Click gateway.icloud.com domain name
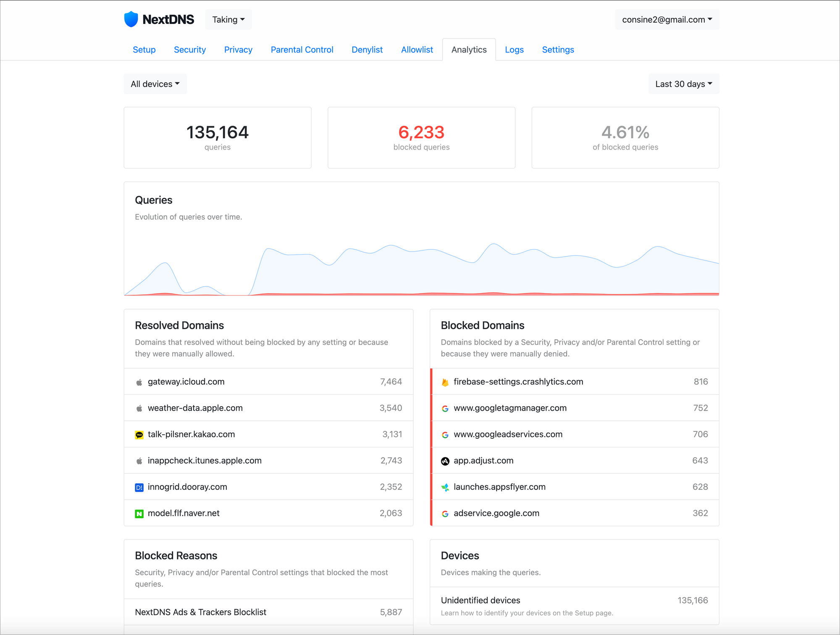This screenshot has width=840, height=635. tap(186, 382)
